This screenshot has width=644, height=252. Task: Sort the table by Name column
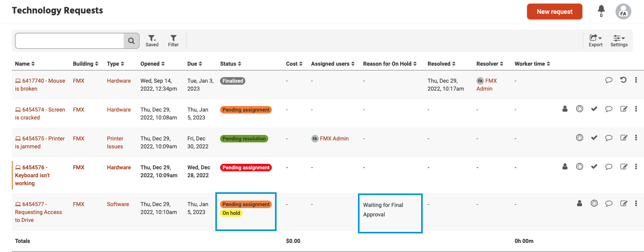click(25, 64)
